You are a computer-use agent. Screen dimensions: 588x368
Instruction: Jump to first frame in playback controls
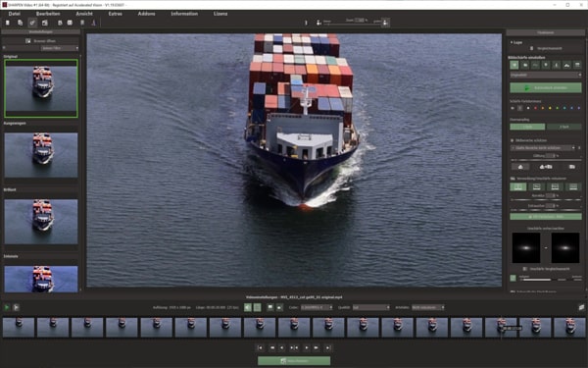[x=261, y=347]
